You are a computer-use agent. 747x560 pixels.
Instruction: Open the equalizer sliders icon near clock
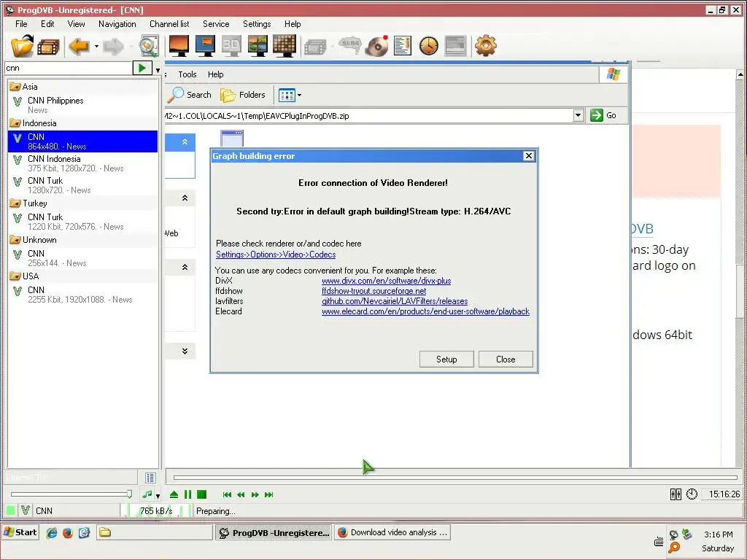[x=676, y=494]
